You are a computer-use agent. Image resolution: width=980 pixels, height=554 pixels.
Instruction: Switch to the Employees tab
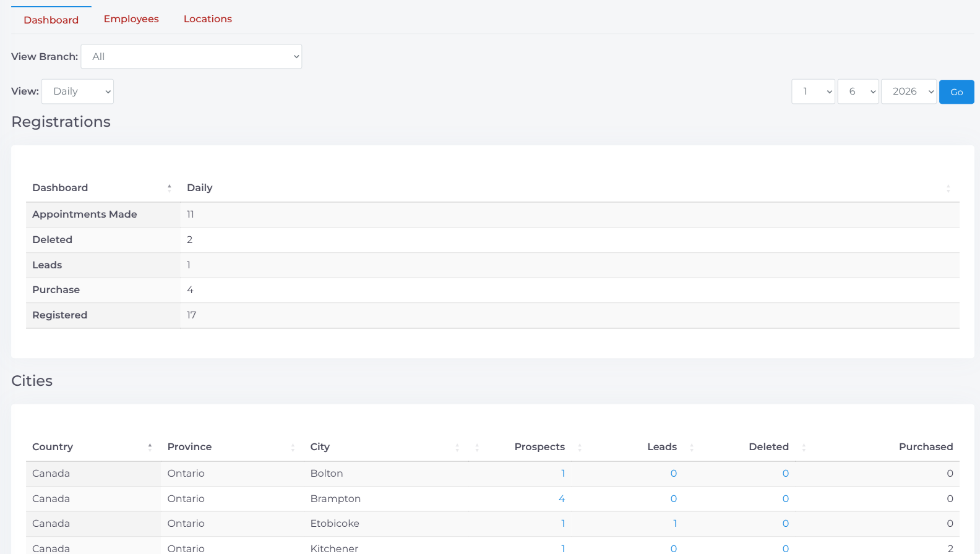tap(131, 19)
